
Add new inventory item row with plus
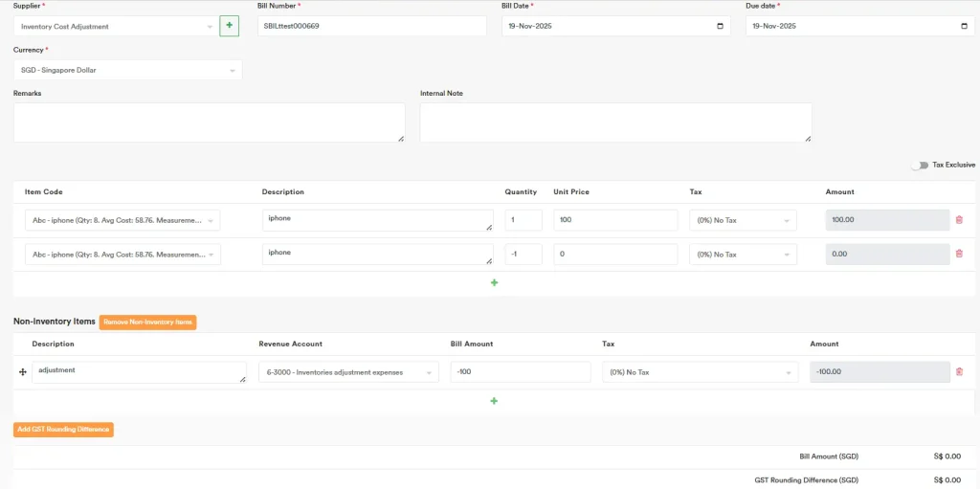click(494, 283)
